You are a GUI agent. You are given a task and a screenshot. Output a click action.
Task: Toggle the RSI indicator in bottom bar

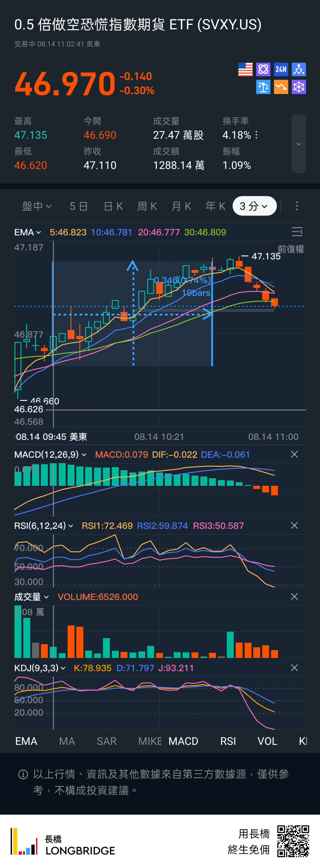point(228,741)
